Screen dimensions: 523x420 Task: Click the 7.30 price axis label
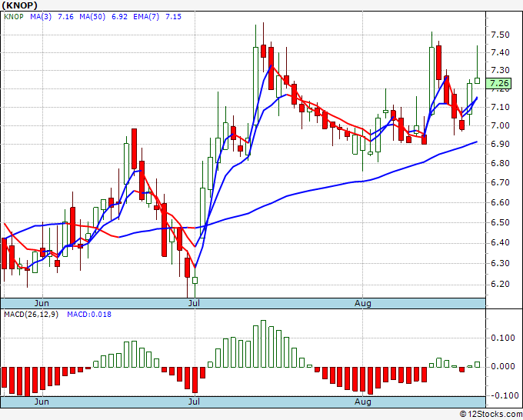pyautogui.click(x=500, y=71)
